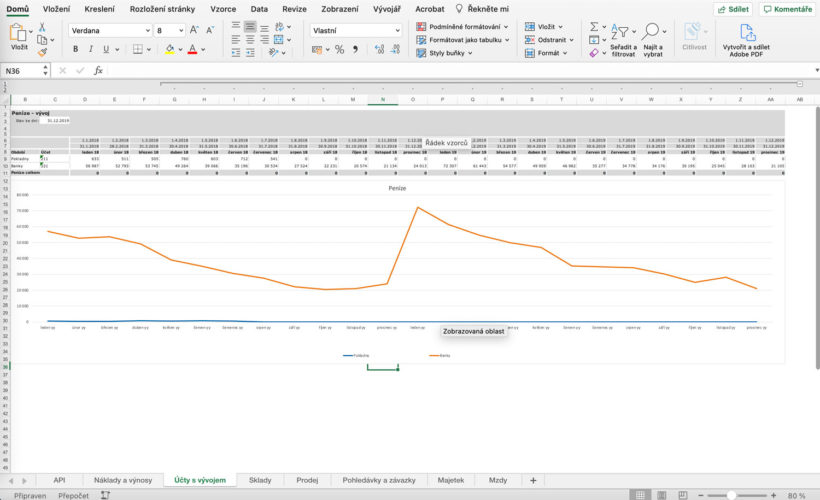Increase decimal places

coord(379,49)
